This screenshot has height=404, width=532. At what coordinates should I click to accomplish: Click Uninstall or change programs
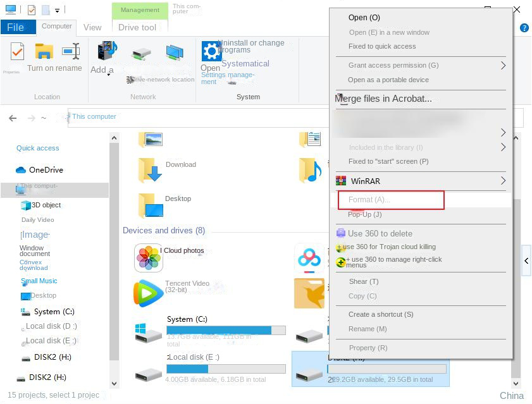[251, 47]
